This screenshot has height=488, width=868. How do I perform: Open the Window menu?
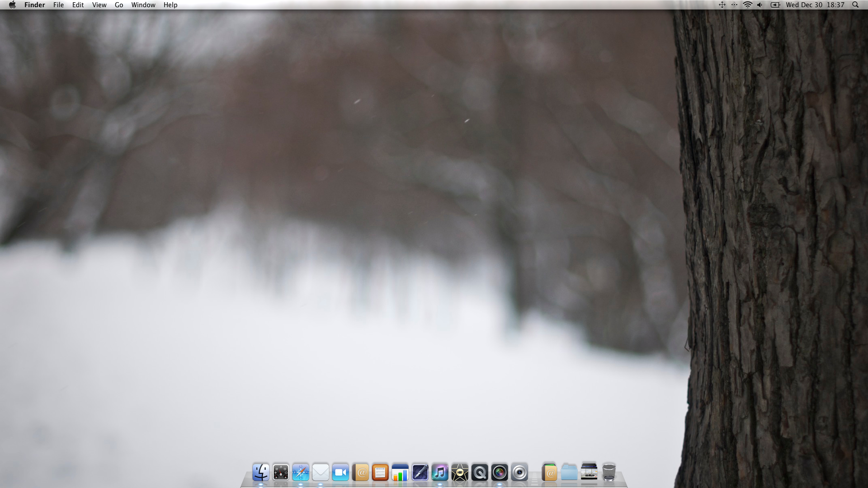tap(143, 5)
